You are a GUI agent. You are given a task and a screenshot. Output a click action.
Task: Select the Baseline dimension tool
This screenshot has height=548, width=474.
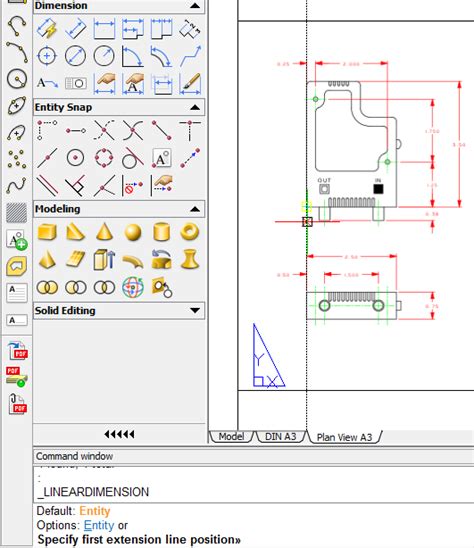point(133,28)
